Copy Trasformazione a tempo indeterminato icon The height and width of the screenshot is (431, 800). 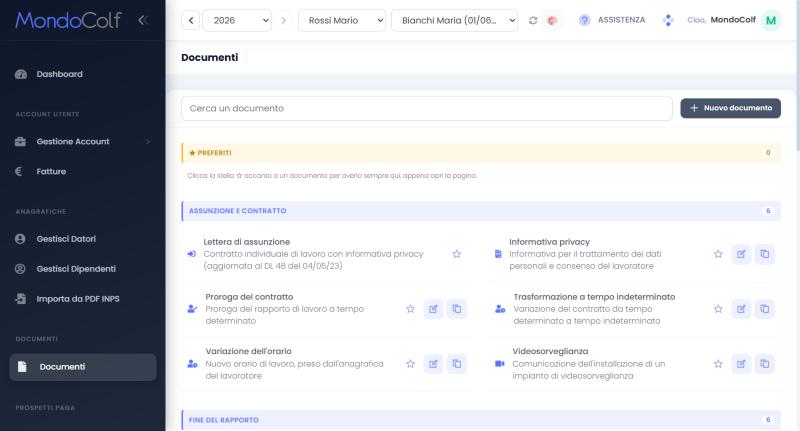pyautogui.click(x=764, y=309)
